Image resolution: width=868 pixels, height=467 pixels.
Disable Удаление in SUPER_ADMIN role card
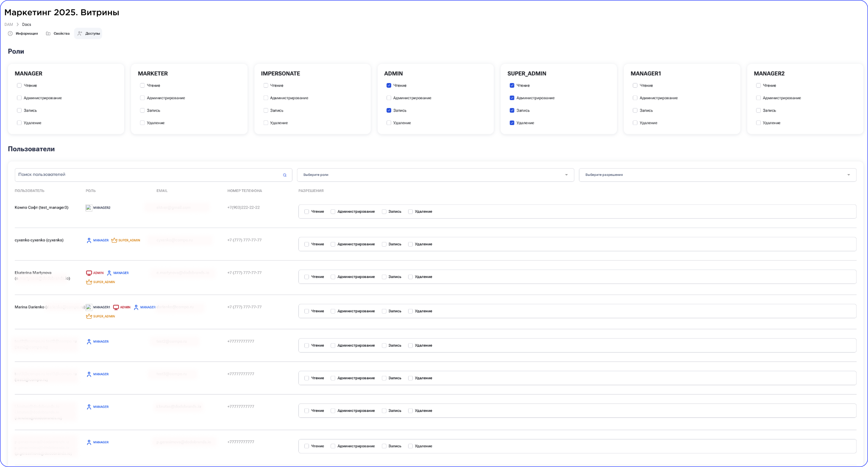click(512, 123)
